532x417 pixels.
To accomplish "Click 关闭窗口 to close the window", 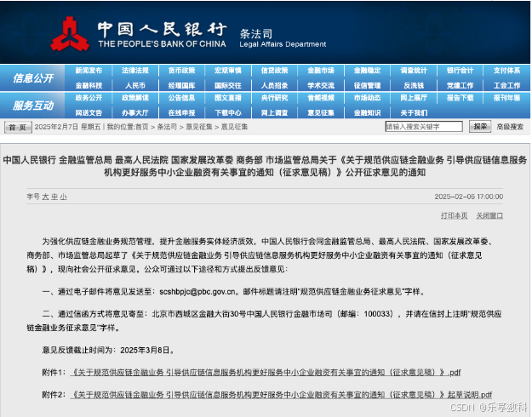I will [489, 216].
